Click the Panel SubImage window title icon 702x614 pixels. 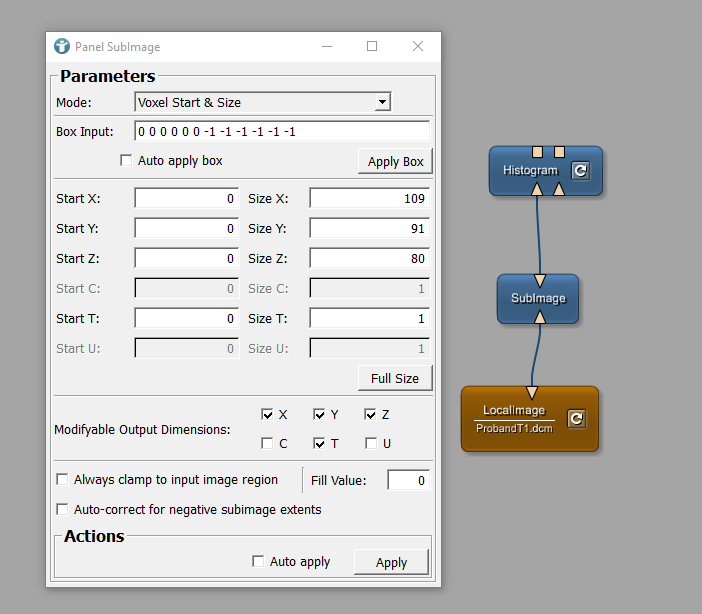pos(62,46)
